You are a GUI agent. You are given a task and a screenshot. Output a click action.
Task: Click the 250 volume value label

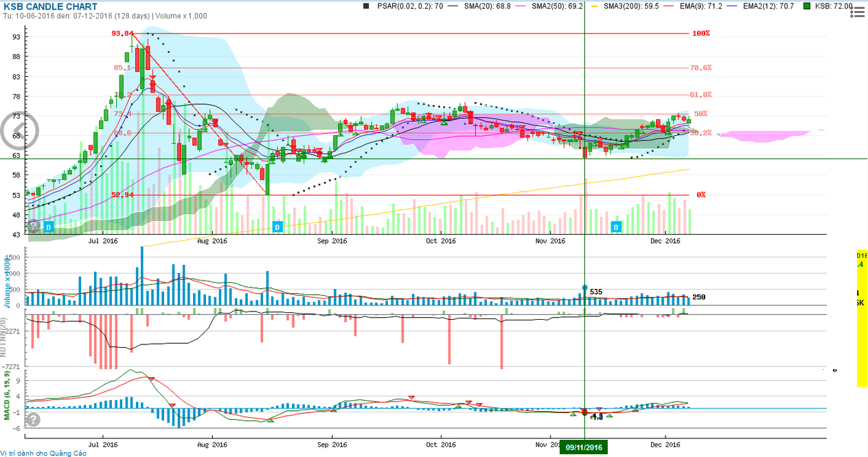pos(699,297)
